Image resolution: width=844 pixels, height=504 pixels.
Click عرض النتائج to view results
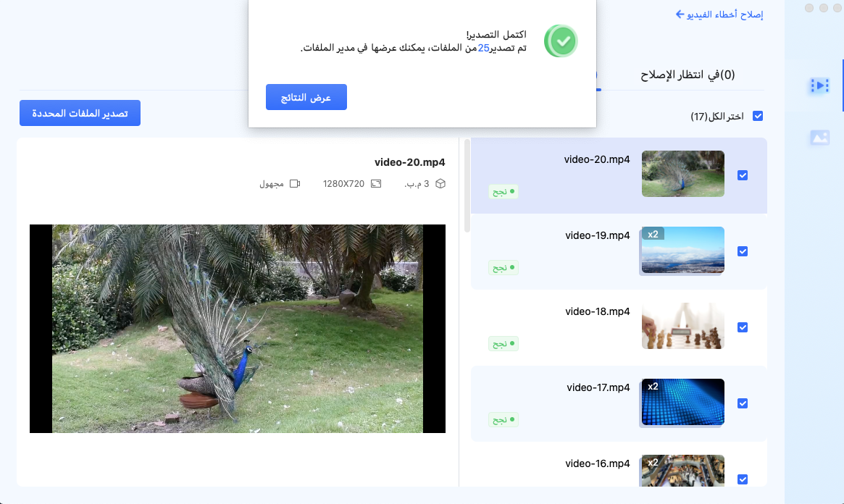[x=306, y=97]
